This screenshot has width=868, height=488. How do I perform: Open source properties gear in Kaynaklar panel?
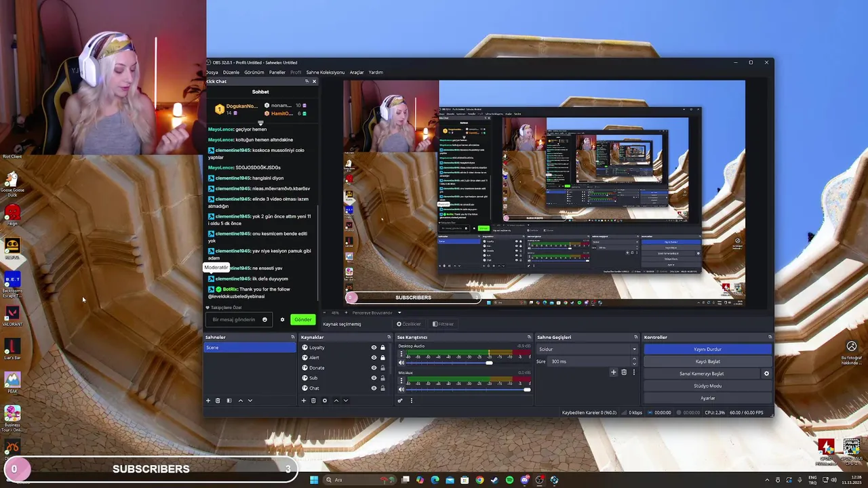(324, 401)
